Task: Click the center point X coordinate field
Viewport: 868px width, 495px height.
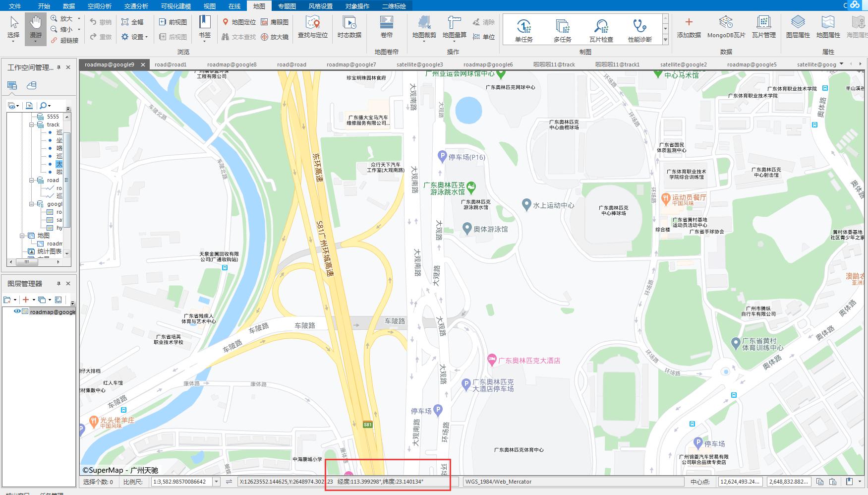Action: click(740, 482)
